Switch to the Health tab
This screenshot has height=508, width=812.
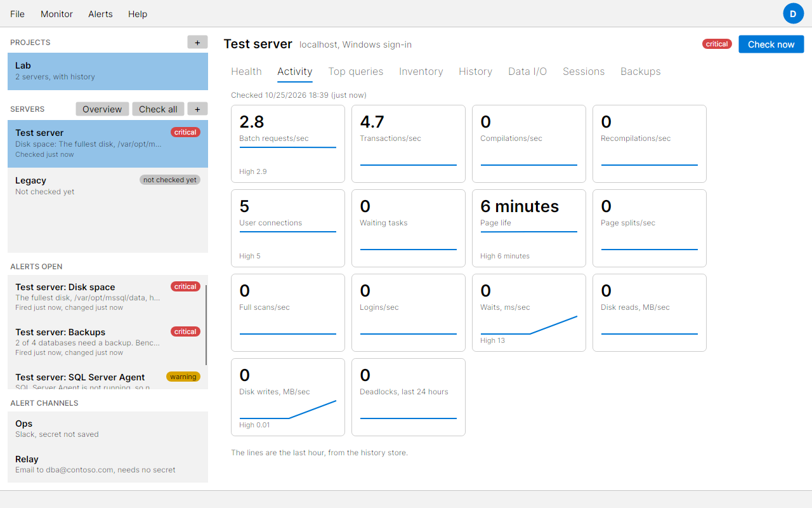(x=246, y=72)
